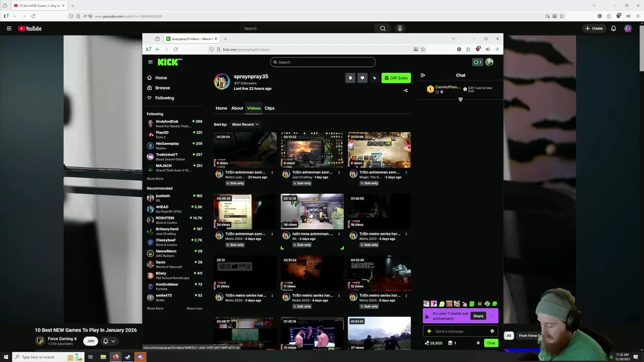Click the YouTube logo
Screen dimensions: 644x362
[30, 29]
